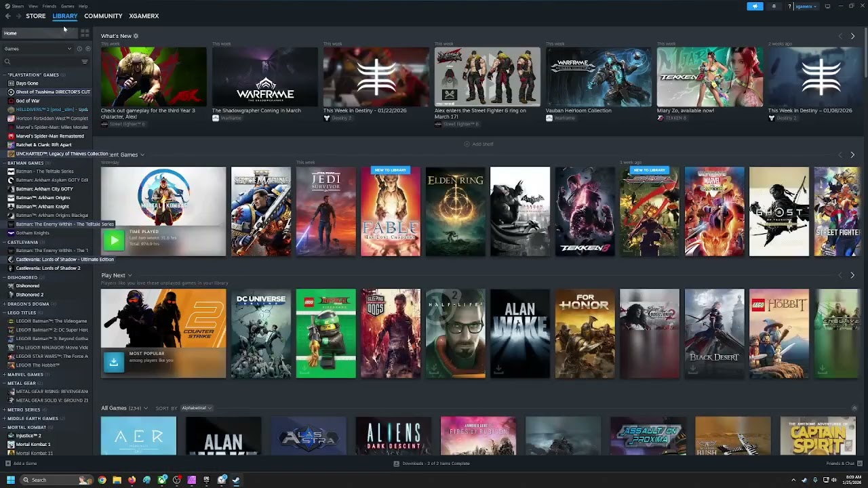Open File Explorer from the taskbar

click(117, 480)
